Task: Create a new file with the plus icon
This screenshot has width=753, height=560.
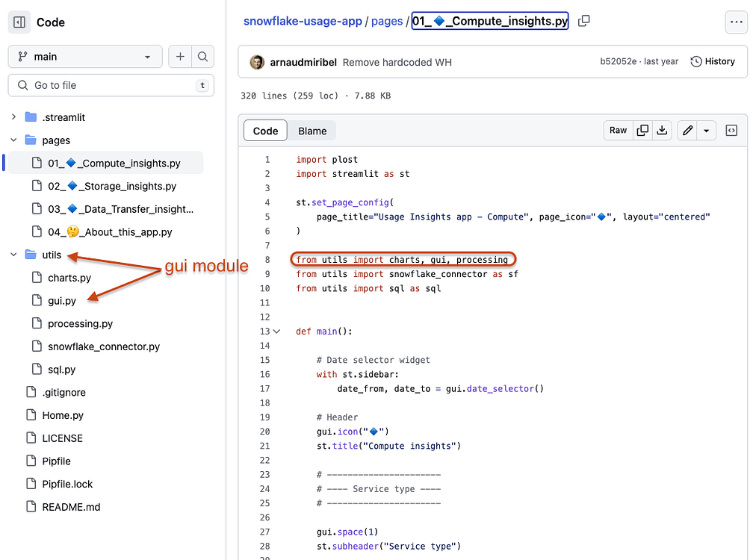Action: pyautogui.click(x=179, y=56)
